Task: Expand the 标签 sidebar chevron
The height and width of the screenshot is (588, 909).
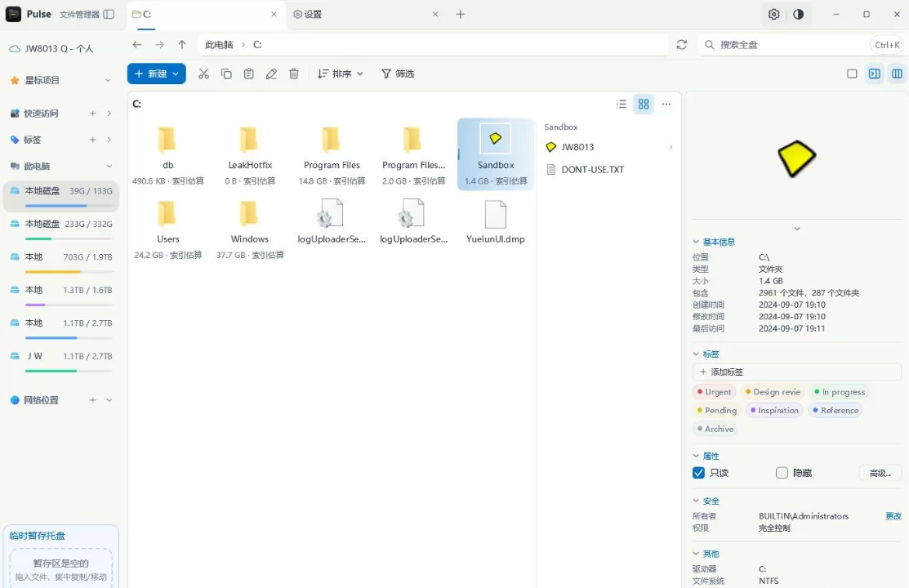Action: 109,140
